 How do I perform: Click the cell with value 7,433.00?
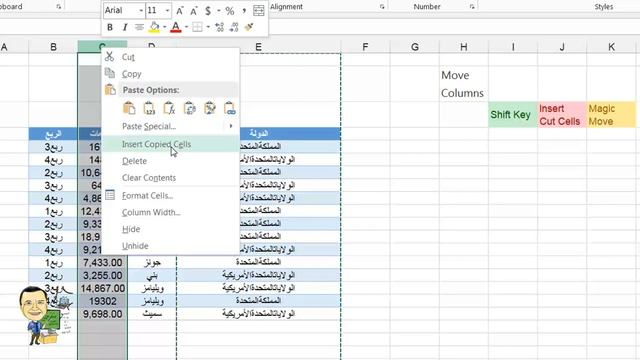click(x=102, y=262)
